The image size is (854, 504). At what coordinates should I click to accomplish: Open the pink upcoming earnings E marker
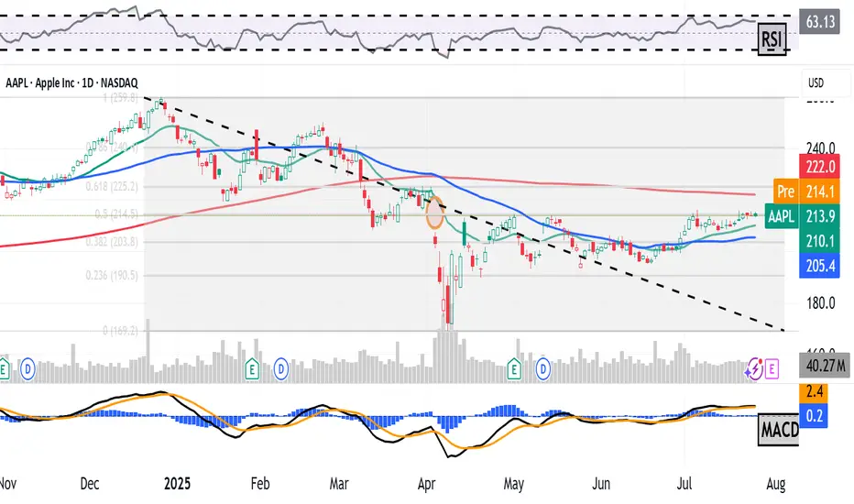(x=772, y=369)
